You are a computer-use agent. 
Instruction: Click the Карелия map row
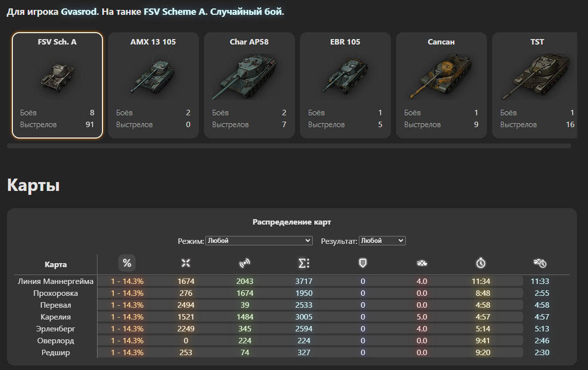pos(292,317)
